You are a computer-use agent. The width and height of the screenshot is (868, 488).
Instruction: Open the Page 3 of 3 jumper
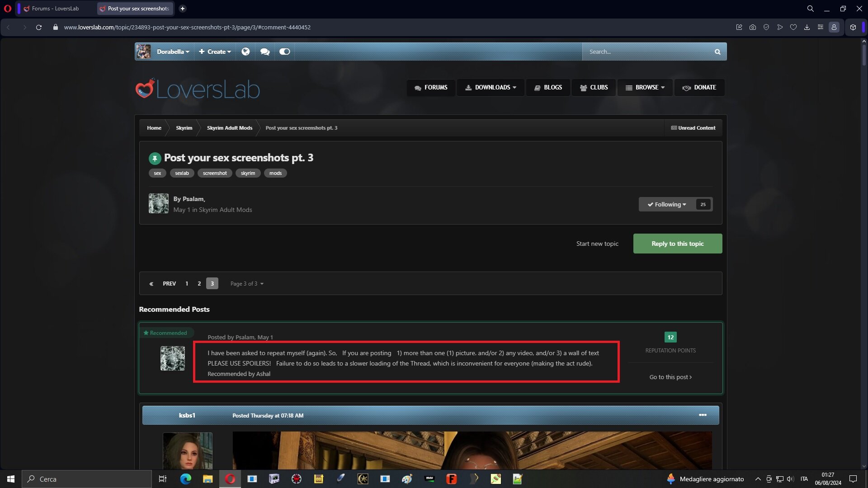tap(247, 284)
